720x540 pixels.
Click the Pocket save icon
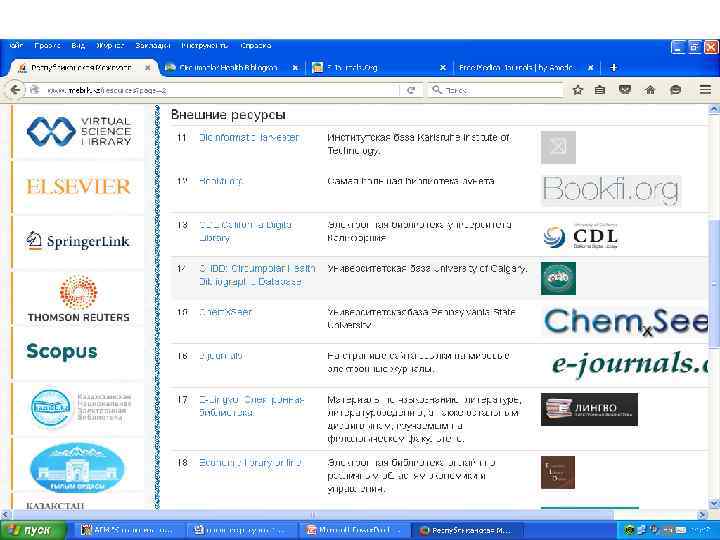[x=624, y=90]
